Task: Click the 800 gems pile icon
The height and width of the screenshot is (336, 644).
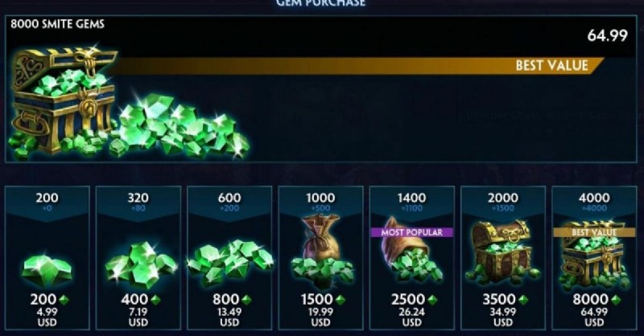Action: pos(230,263)
